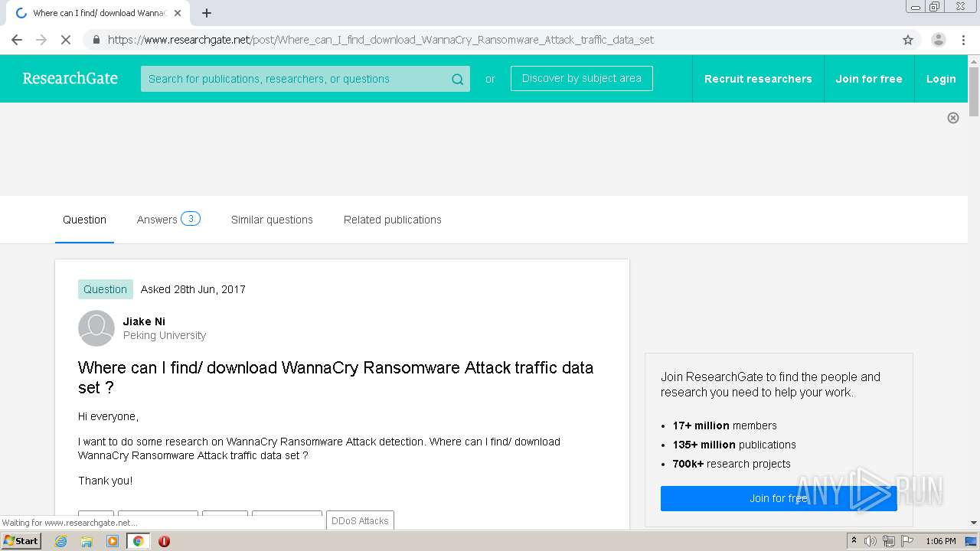Show hidden system tray icons

coord(854,541)
